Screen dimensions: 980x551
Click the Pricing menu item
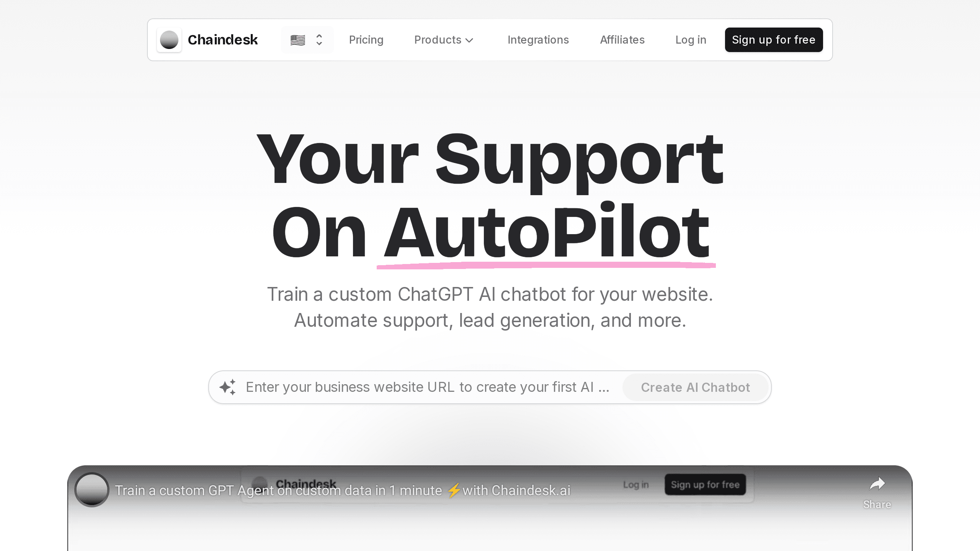point(366,40)
